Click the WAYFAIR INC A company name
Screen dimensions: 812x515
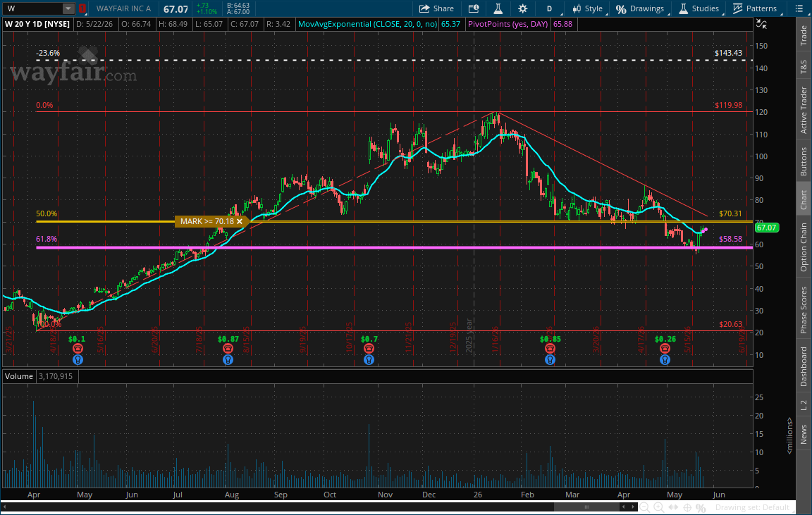point(123,8)
